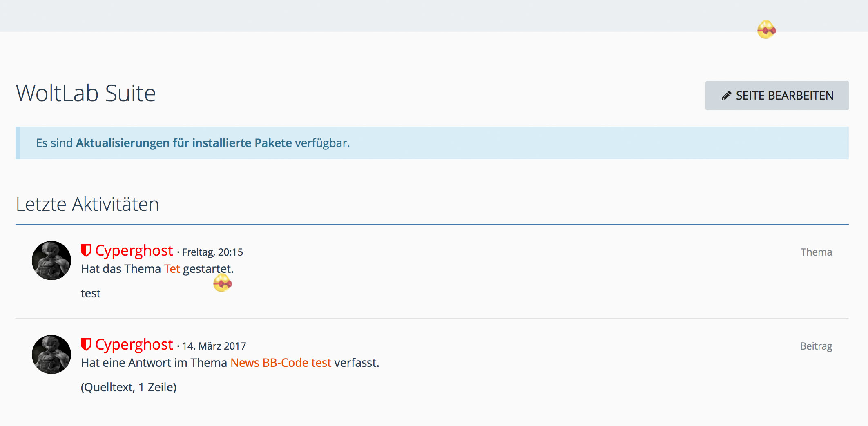868x426 pixels.
Task: Click the "Freitag, 20:15" timestamp
Action: click(x=212, y=252)
